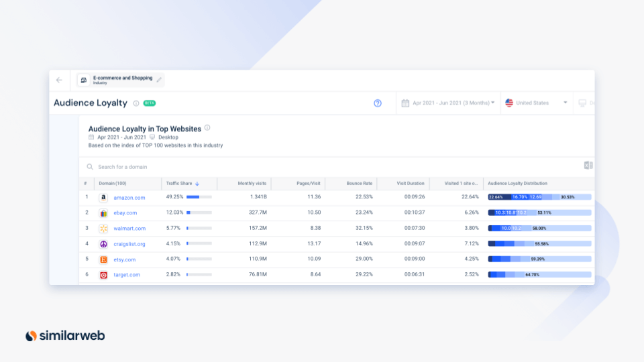Click amazon's 49.25% traffic share value
644x362 pixels.
click(x=174, y=197)
